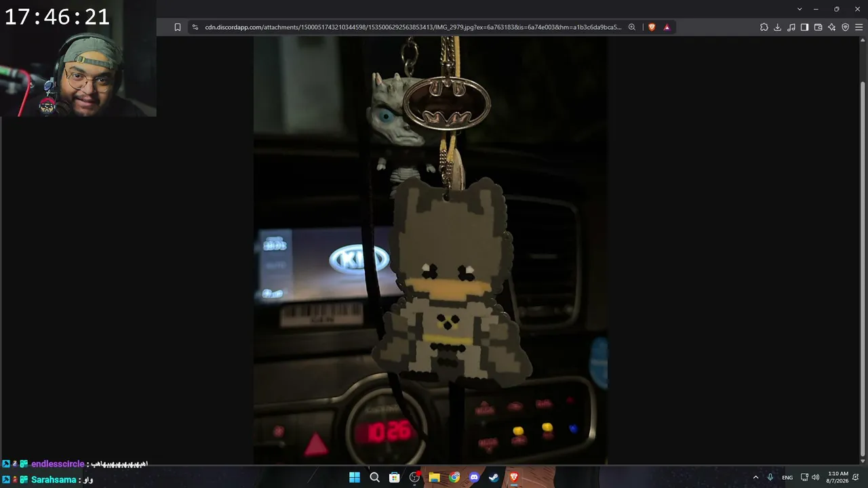Screen dimensions: 868x488
Task: Switch to Google Chrome on the taskbar
Action: (x=454, y=478)
